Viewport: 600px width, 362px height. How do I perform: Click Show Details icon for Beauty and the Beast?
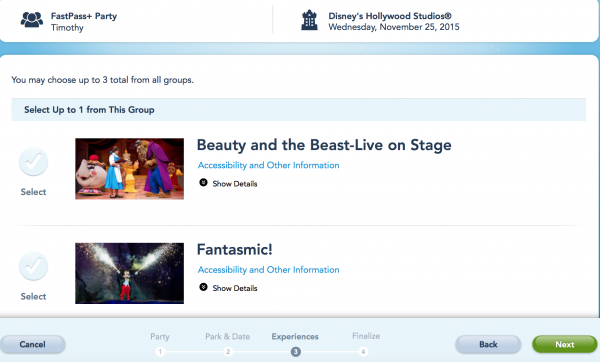pos(203,183)
